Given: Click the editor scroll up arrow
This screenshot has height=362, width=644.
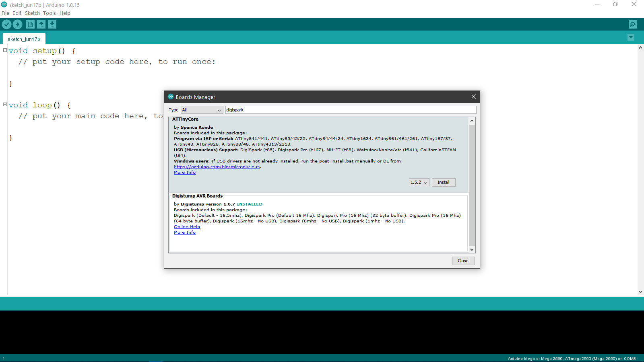Looking at the screenshot, I should tap(640, 47).
